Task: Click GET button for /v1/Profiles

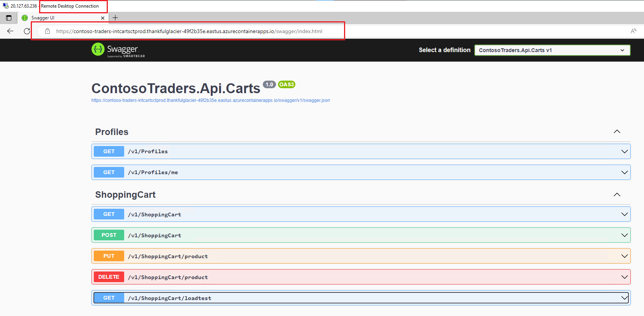Action: (x=109, y=151)
